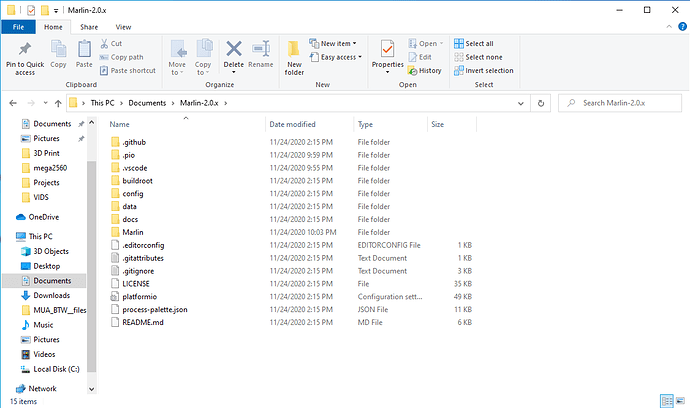Switch to the Home ribbon tab
Viewport: 690px width, 408px height.
click(53, 27)
